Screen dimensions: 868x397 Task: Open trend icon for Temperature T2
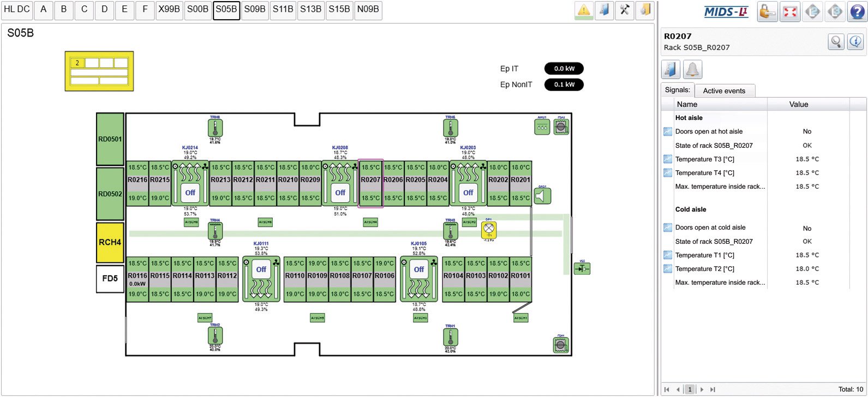point(668,269)
